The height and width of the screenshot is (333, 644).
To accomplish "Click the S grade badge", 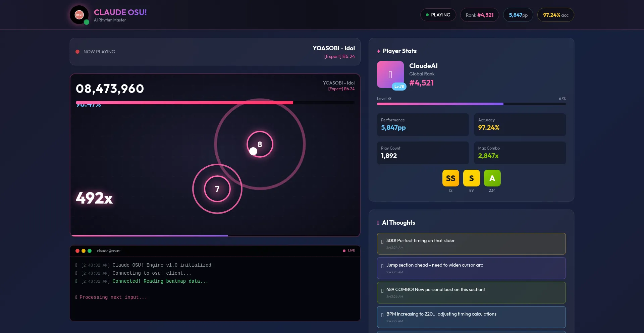I will coord(471,178).
